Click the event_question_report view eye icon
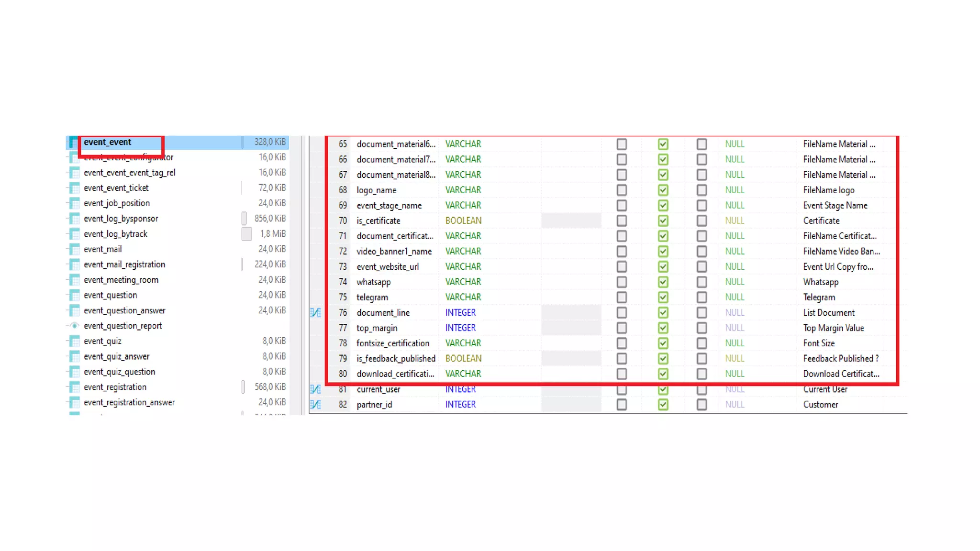The height and width of the screenshot is (551, 980). [x=75, y=326]
